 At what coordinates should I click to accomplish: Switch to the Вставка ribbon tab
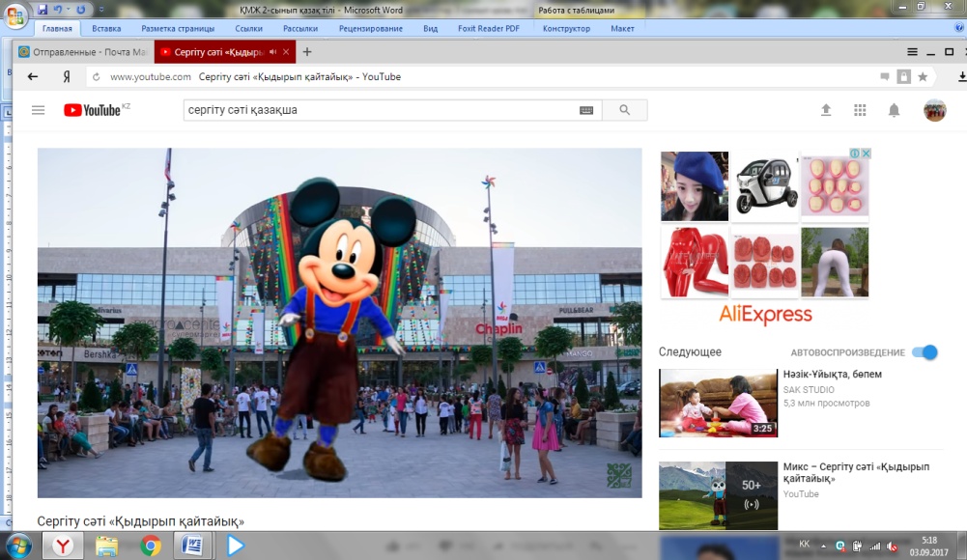[x=106, y=29]
